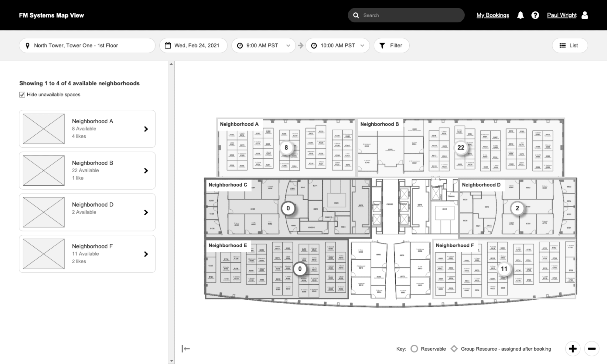Open the search field with magnifier icon
The width and height of the screenshot is (607, 364).
pyautogui.click(x=356, y=15)
